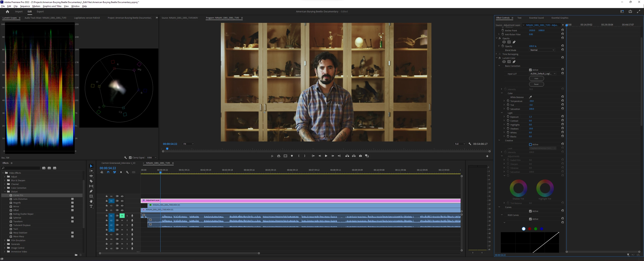The height and width of the screenshot is (261, 644).
Task: Click the Auto button in Basic Correction
Action: (536, 79)
